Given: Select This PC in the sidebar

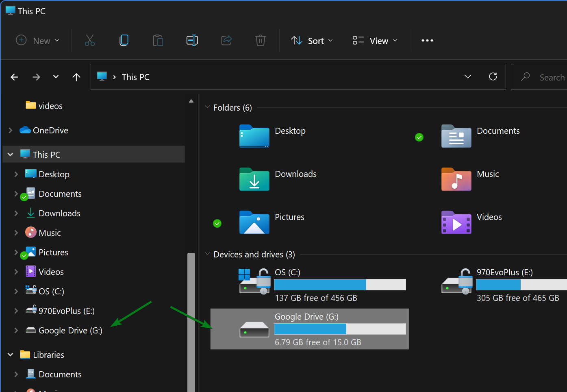Looking at the screenshot, I should click(x=93, y=155).
